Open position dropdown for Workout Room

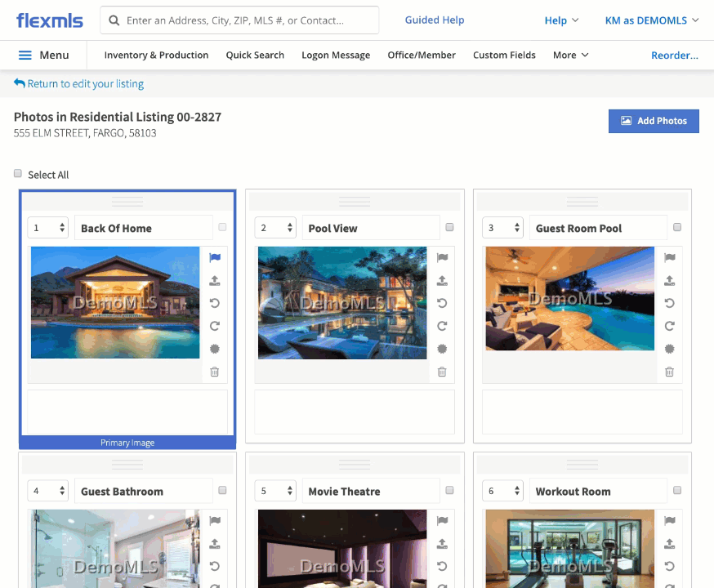click(502, 491)
